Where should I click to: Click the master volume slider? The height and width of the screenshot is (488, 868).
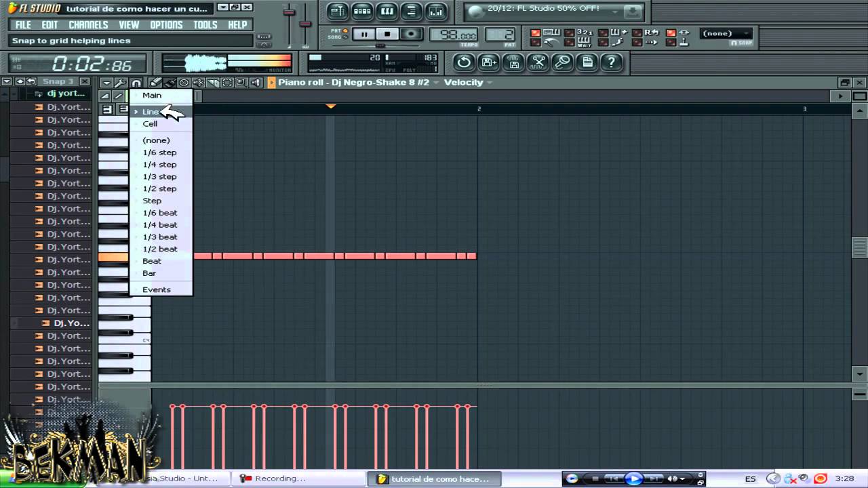tap(290, 13)
